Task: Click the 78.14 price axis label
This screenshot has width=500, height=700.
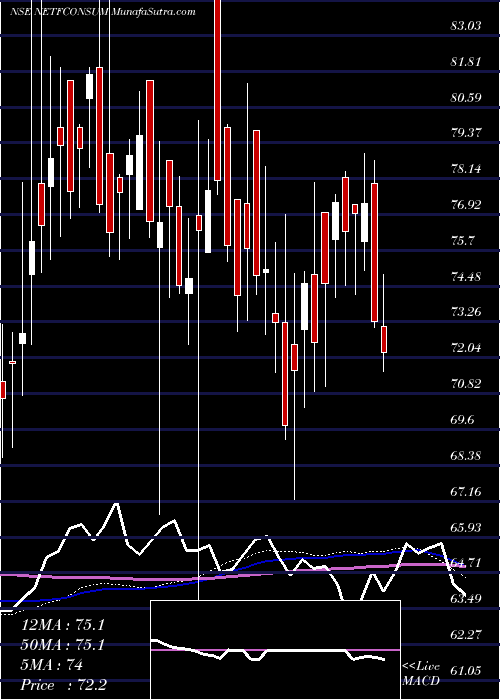Action: tap(466, 169)
